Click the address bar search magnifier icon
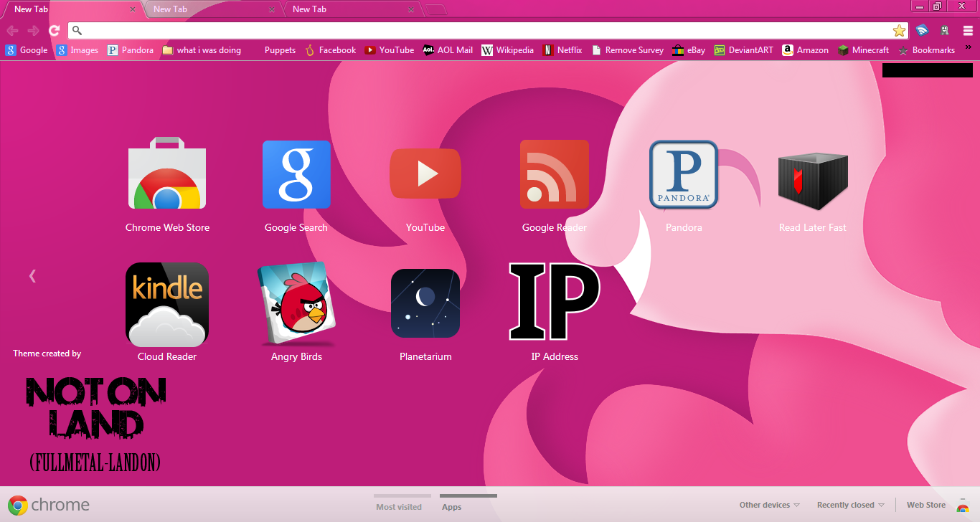980x522 pixels. (x=77, y=31)
